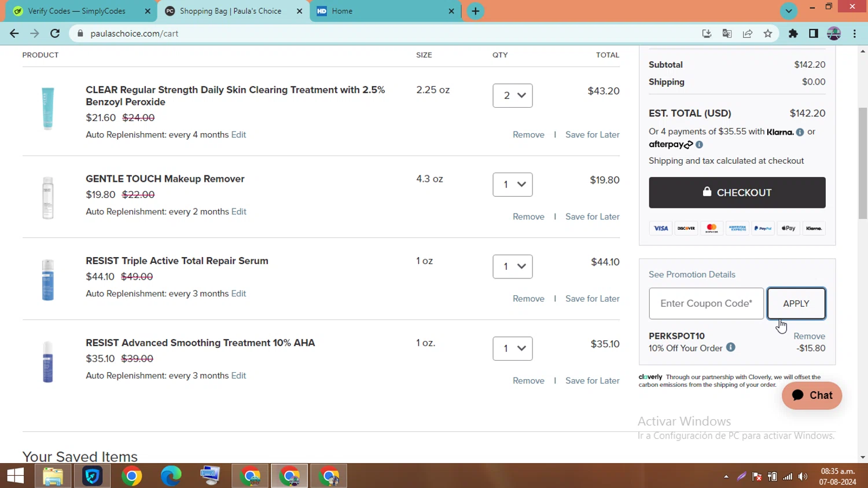Viewport: 868px width, 488px height.
Task: Click the Klarna info icon
Action: pyautogui.click(x=800, y=132)
